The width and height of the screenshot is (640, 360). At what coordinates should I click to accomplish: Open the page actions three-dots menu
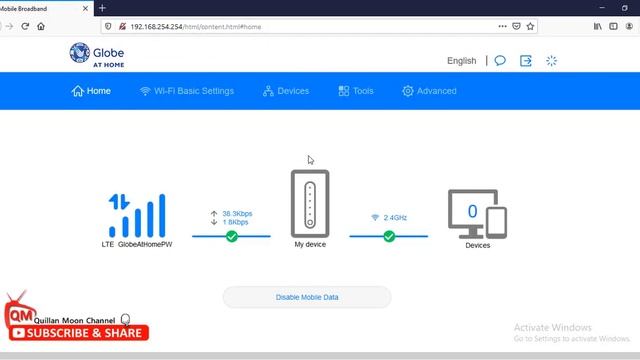click(x=502, y=27)
